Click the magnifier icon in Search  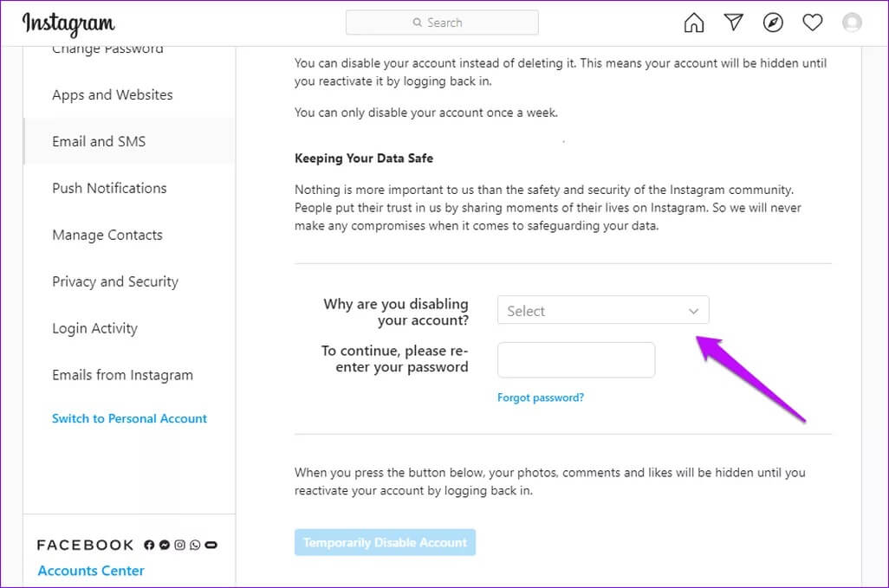tap(418, 23)
